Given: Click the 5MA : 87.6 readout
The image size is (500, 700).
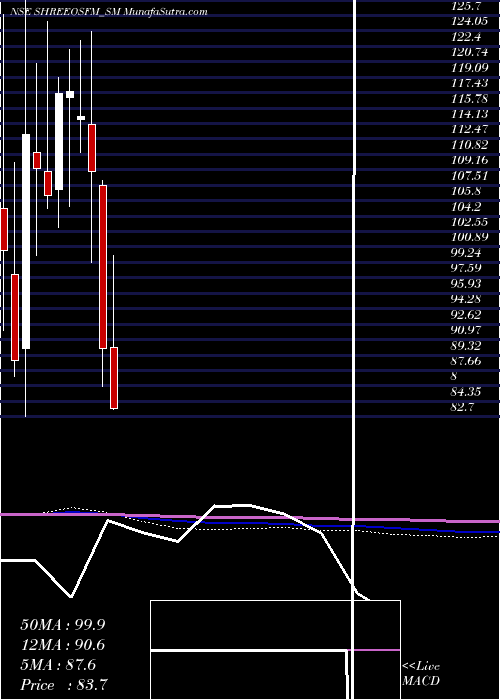Looking at the screenshot, I should coord(58,665).
